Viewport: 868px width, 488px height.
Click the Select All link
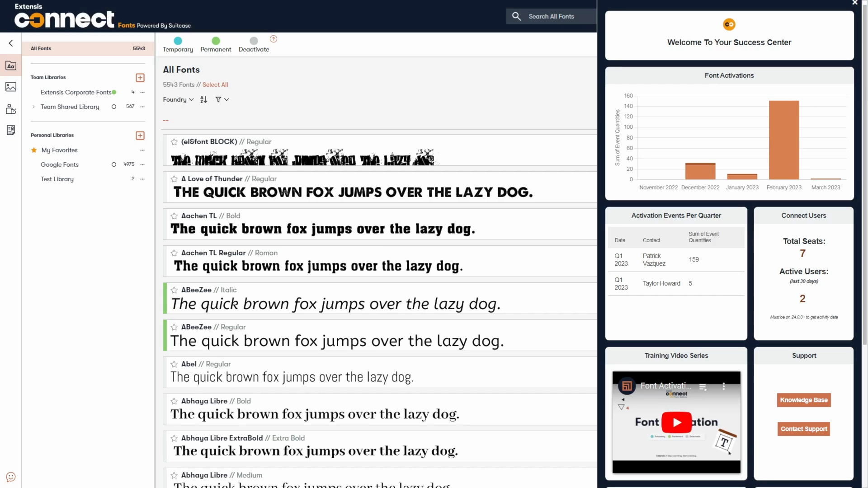215,84
